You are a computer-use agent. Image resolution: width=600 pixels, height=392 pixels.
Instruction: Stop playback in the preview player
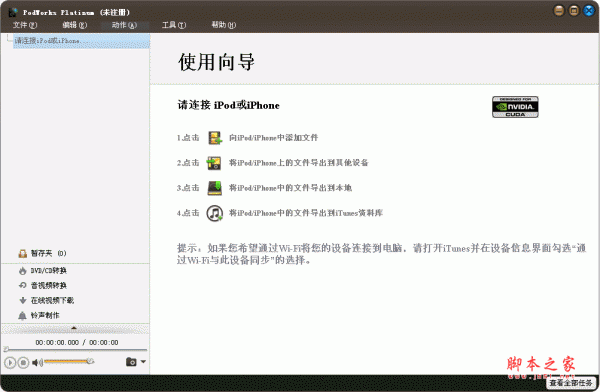coord(23,362)
